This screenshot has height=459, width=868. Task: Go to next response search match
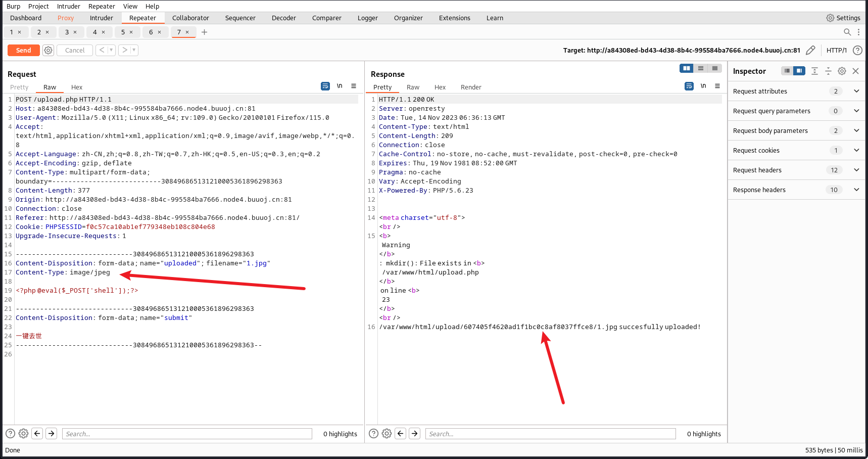click(x=414, y=433)
